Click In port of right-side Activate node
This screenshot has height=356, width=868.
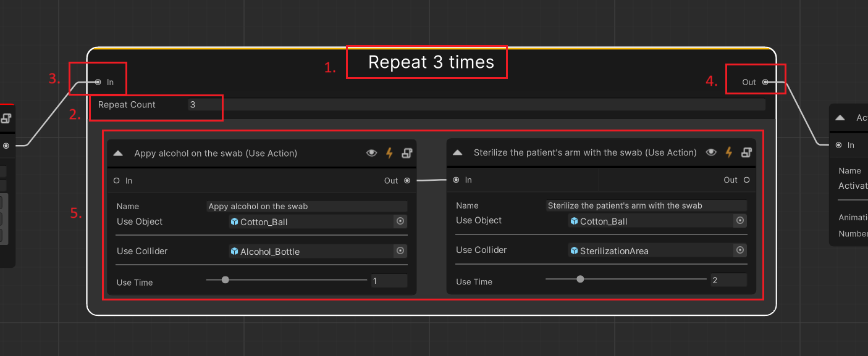point(838,145)
